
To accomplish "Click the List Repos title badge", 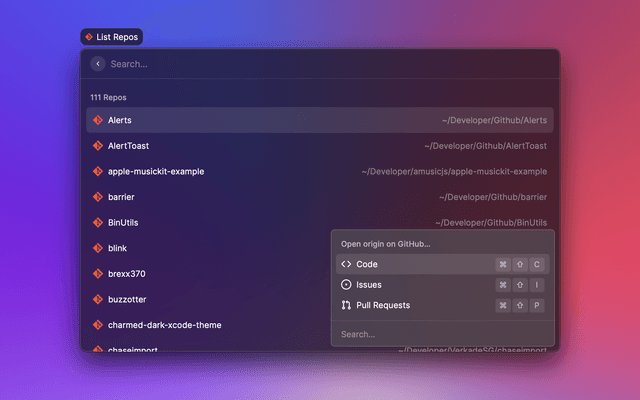I will [112, 37].
